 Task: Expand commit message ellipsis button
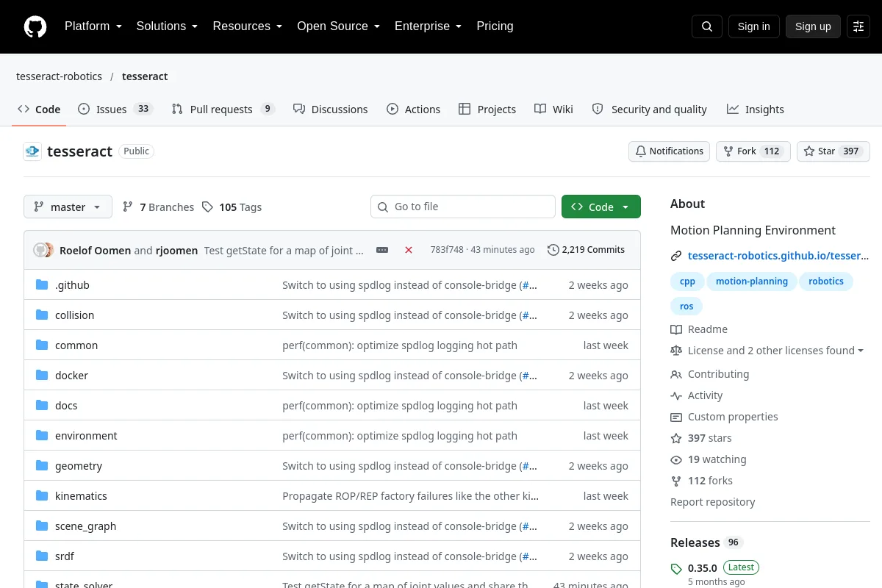coord(382,250)
